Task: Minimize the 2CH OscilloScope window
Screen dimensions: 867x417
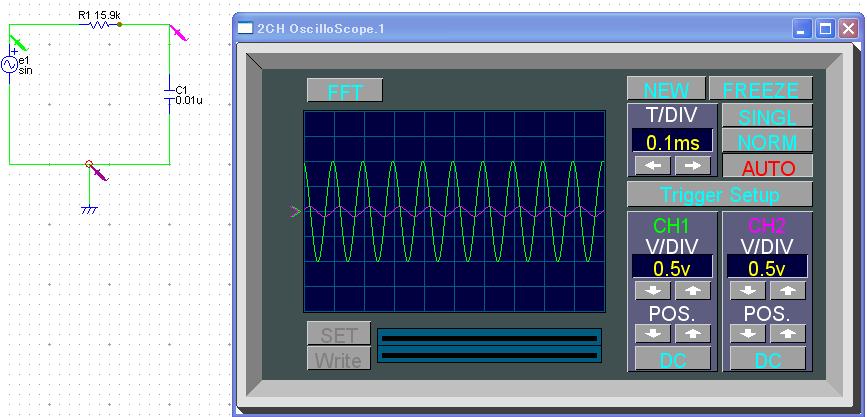Action: coord(802,28)
